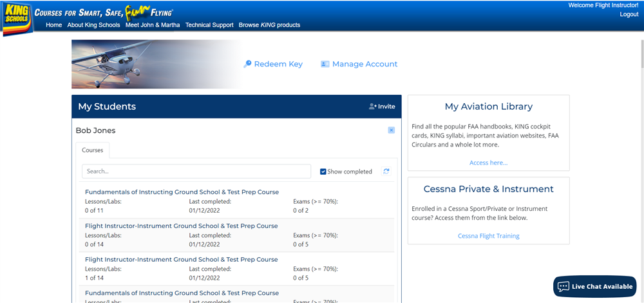Click the My Aviation Library heading

coord(488,106)
